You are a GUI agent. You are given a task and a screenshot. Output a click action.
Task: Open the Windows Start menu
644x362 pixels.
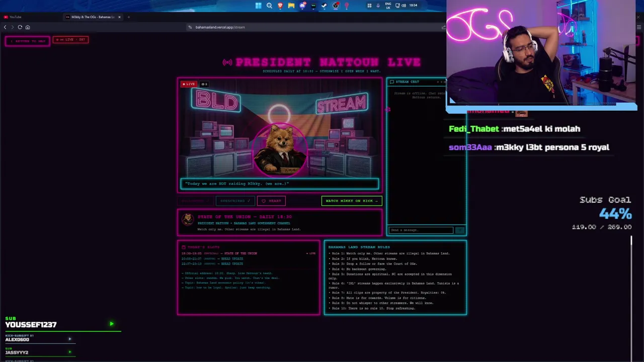pyautogui.click(x=258, y=6)
